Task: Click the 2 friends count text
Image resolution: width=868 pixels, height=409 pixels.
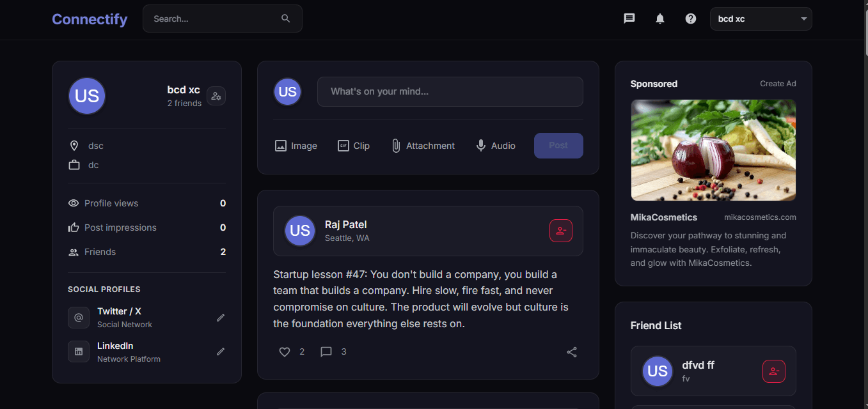Action: 184,104
